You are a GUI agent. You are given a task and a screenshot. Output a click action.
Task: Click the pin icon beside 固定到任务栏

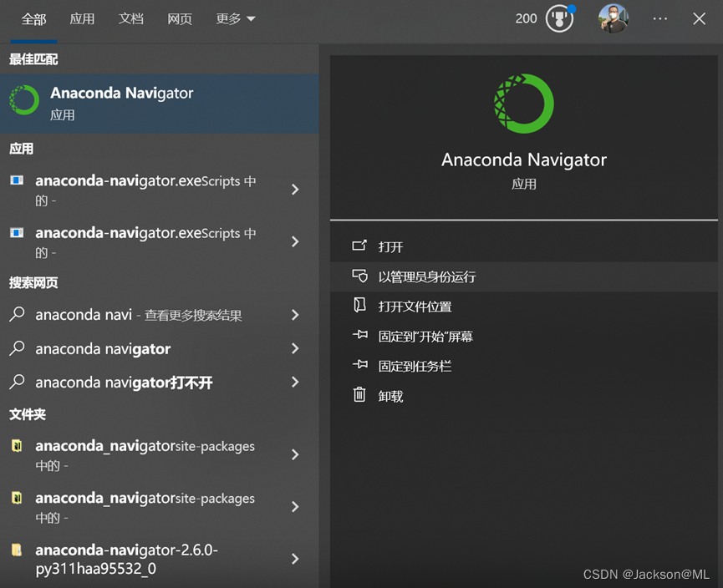pos(360,364)
